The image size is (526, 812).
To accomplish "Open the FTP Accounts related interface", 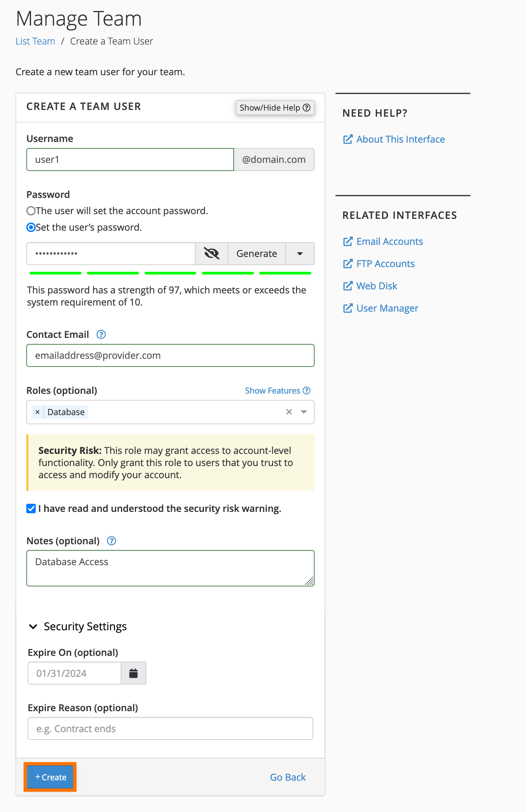I will point(379,264).
